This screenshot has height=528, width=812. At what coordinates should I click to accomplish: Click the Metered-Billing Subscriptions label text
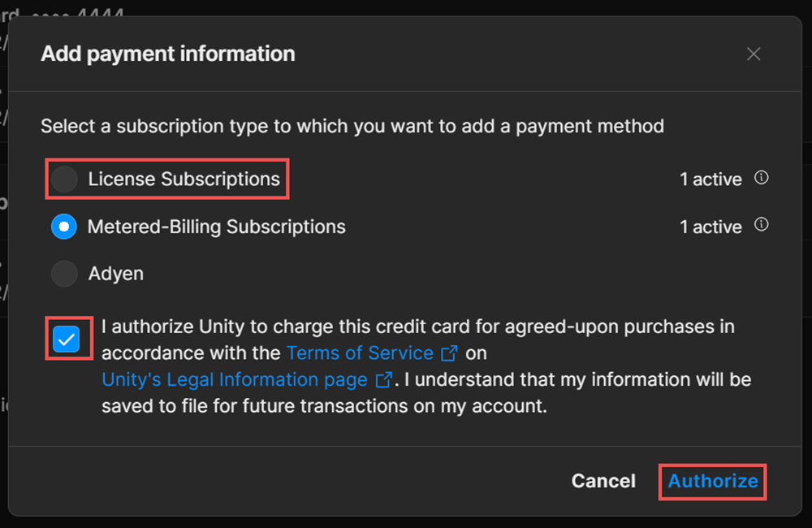coord(218,226)
